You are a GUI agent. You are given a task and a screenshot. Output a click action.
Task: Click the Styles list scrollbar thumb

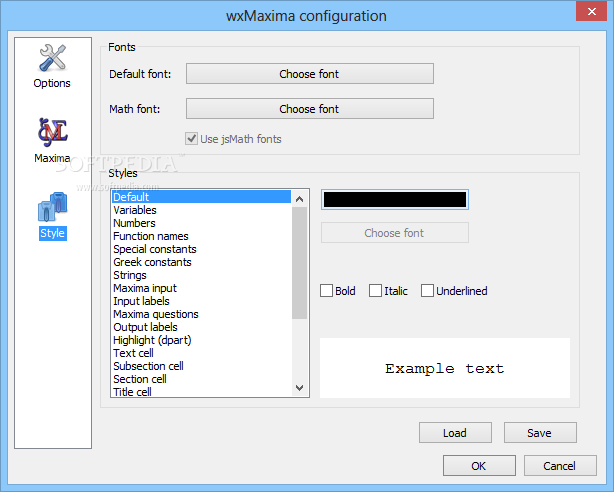[x=300, y=263]
